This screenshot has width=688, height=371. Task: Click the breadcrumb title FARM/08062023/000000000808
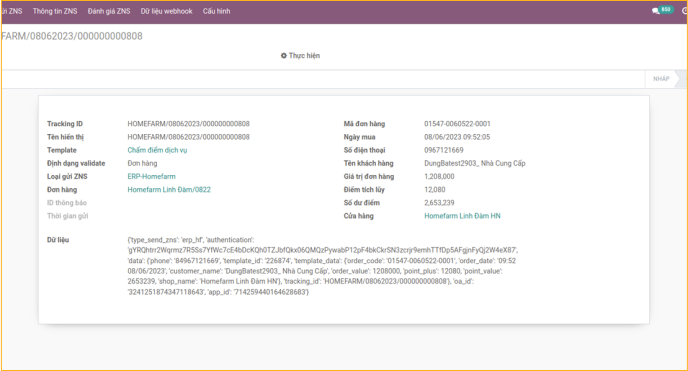click(72, 36)
